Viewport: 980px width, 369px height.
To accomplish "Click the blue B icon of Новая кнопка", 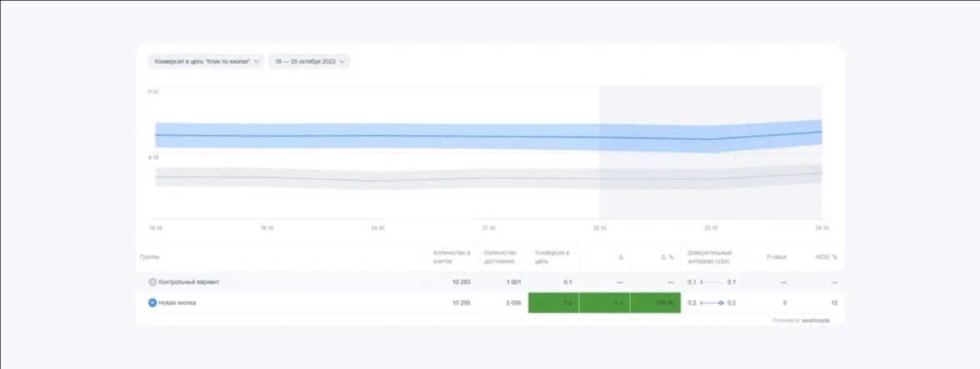I will pos(152,303).
